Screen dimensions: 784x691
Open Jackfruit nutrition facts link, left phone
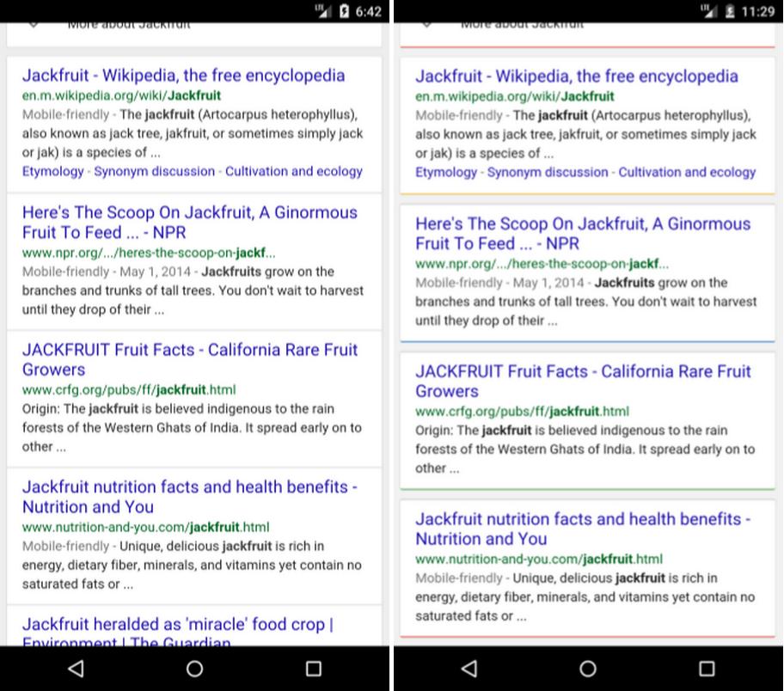[189, 497]
